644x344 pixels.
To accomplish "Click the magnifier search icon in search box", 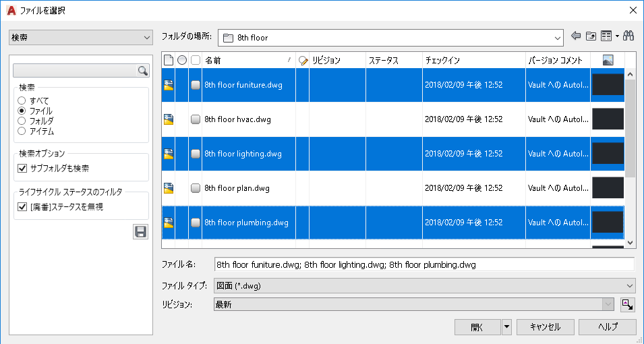I will (x=142, y=71).
